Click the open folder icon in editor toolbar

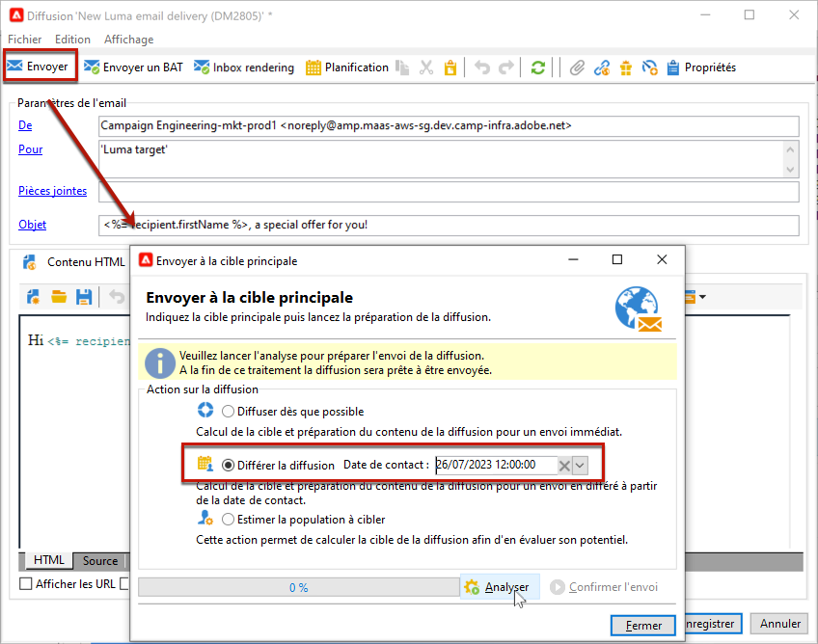click(59, 297)
